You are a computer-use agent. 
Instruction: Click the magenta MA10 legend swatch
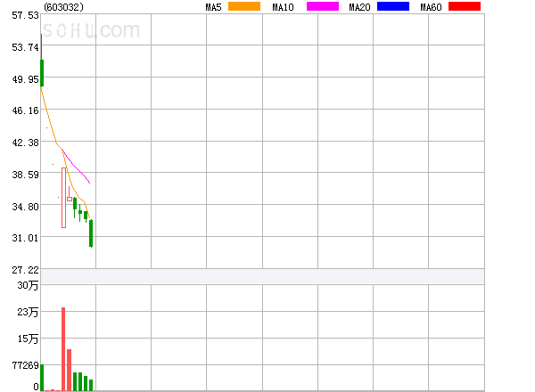323,6
